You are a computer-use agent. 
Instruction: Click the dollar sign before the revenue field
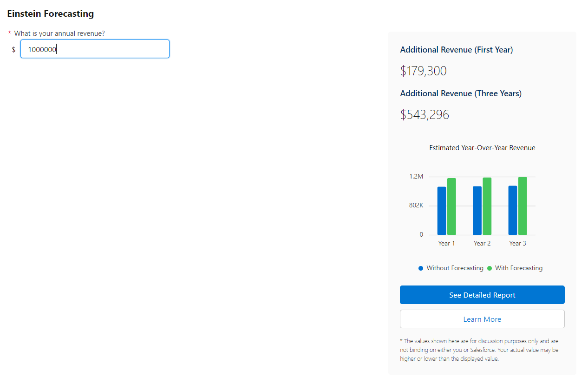click(x=14, y=49)
